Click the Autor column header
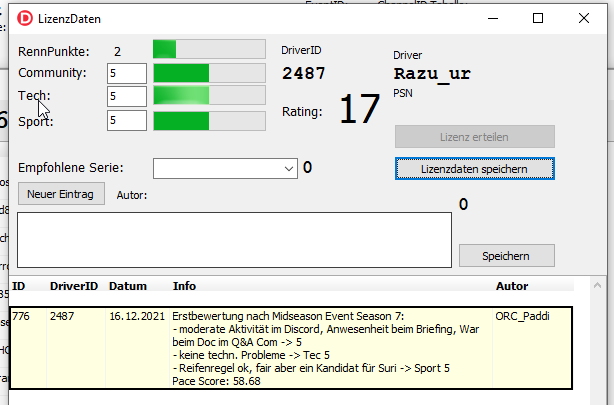 (512, 286)
